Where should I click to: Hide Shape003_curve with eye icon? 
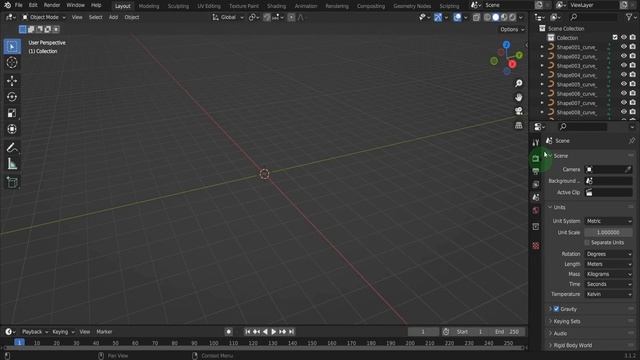click(623, 65)
